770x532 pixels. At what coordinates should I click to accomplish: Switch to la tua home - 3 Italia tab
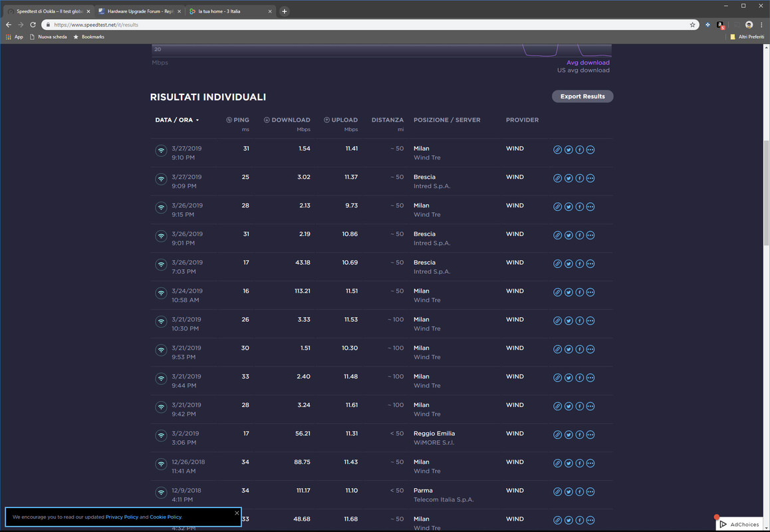[x=230, y=11]
